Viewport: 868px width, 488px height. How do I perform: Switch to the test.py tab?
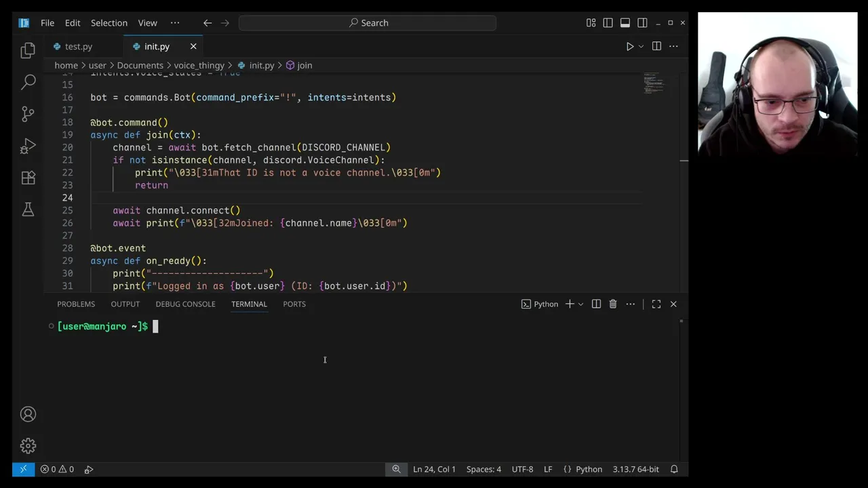tap(79, 46)
